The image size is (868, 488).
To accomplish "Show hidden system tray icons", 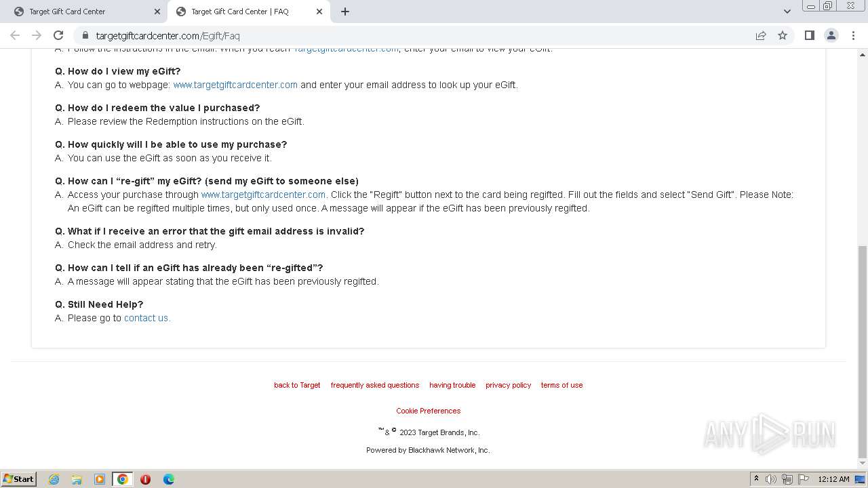I will [x=756, y=479].
